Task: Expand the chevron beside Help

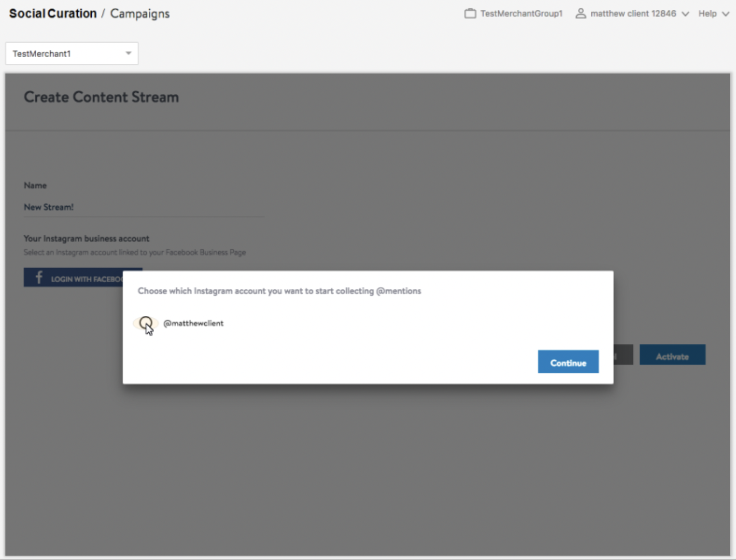Action: [x=726, y=14]
